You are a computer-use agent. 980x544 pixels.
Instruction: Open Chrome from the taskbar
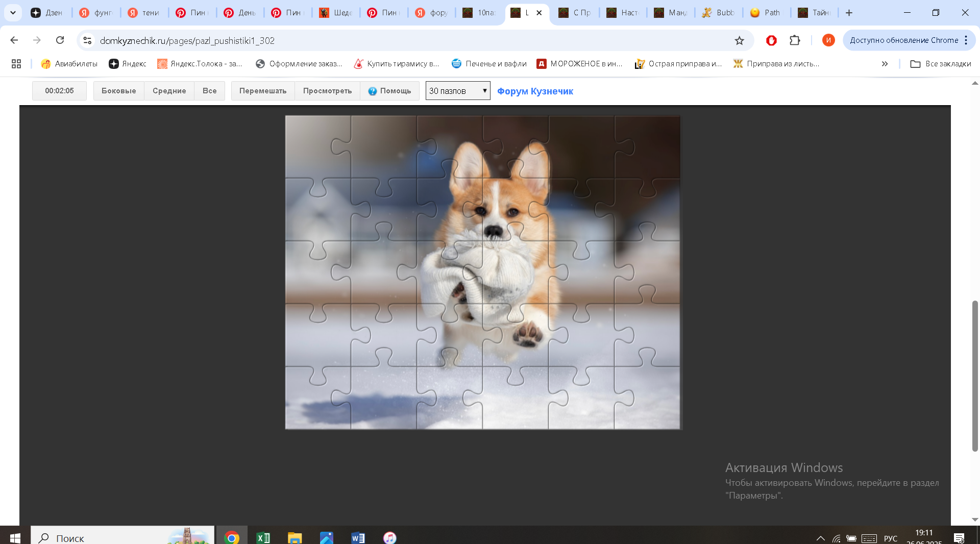coord(232,538)
